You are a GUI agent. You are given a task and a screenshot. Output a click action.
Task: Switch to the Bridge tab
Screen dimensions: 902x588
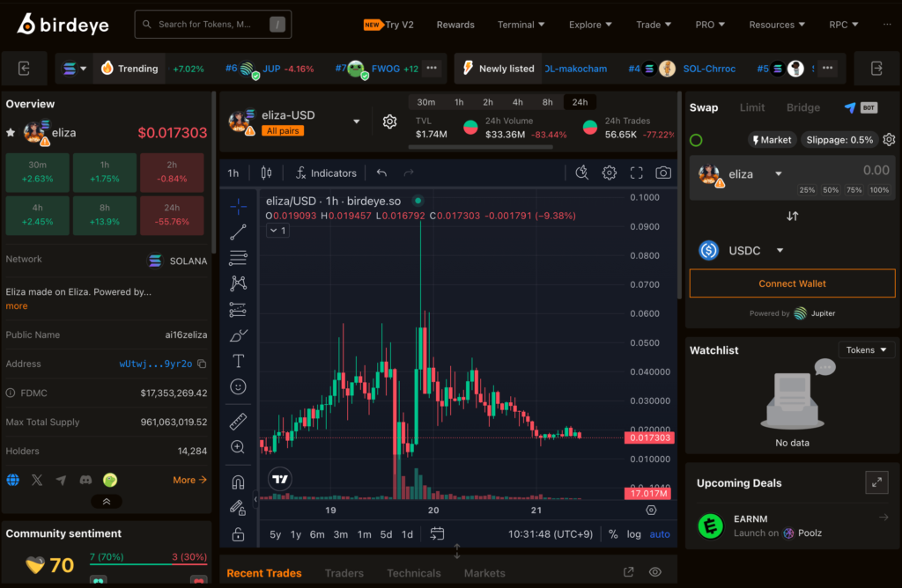click(803, 107)
